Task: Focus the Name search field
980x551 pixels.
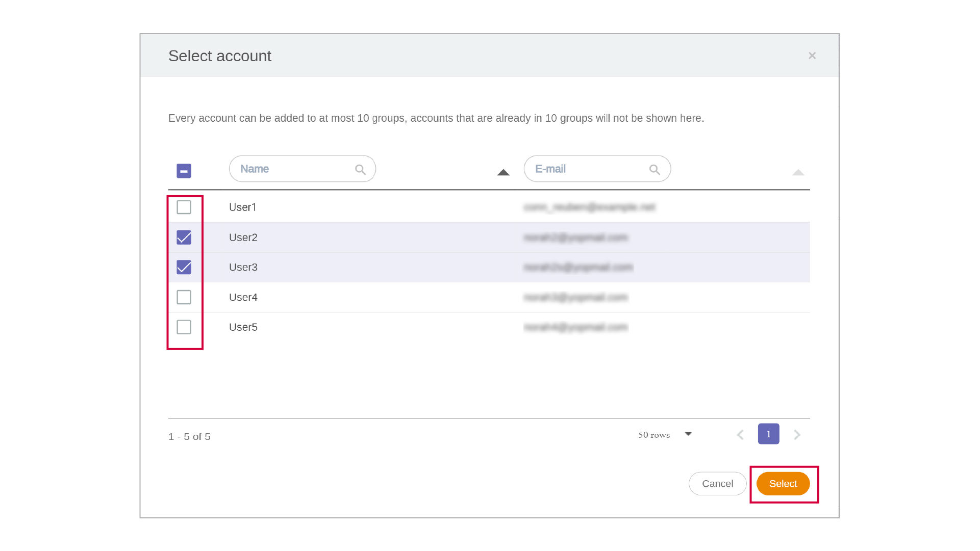Action: (293, 169)
